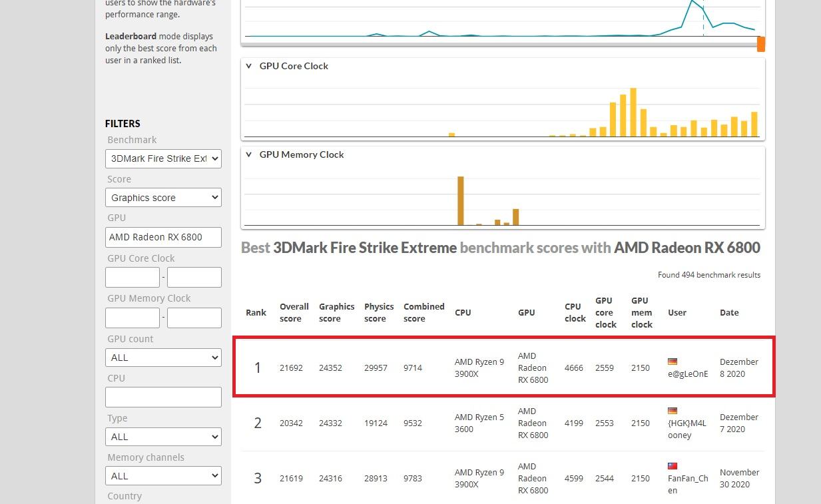Click the Rank column header

tap(256, 312)
